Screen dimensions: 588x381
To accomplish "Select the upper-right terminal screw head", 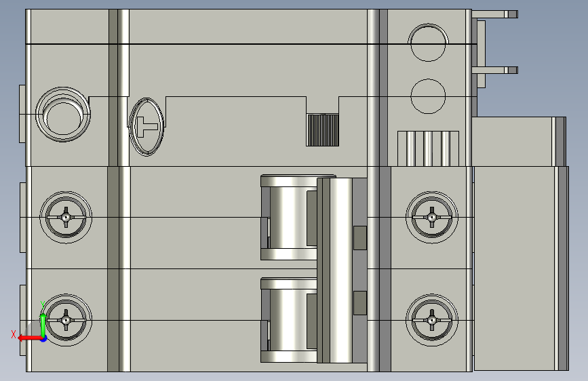I will pyautogui.click(x=432, y=218).
